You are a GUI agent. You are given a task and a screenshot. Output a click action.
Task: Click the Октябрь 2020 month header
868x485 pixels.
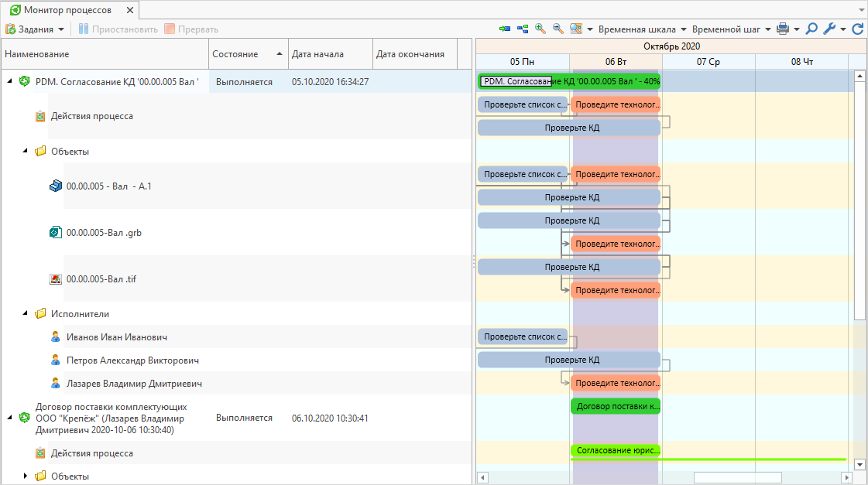(671, 46)
